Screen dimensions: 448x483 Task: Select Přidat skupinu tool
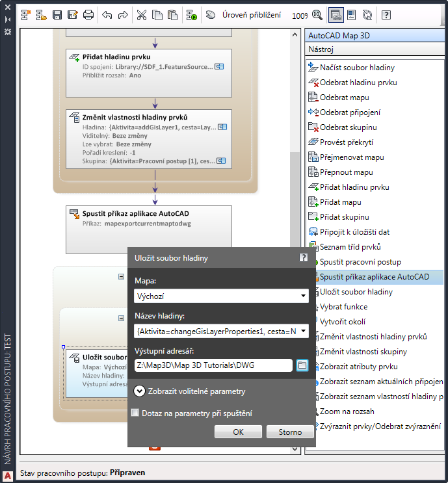coord(339,217)
